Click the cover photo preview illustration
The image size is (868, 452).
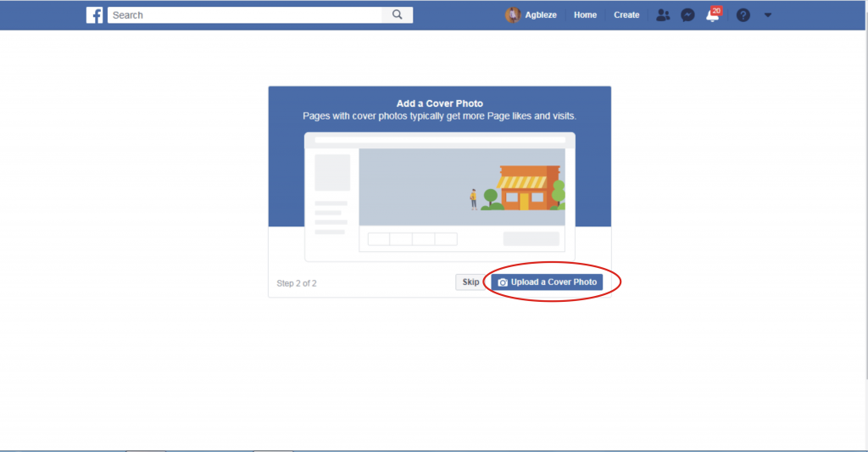pos(440,197)
